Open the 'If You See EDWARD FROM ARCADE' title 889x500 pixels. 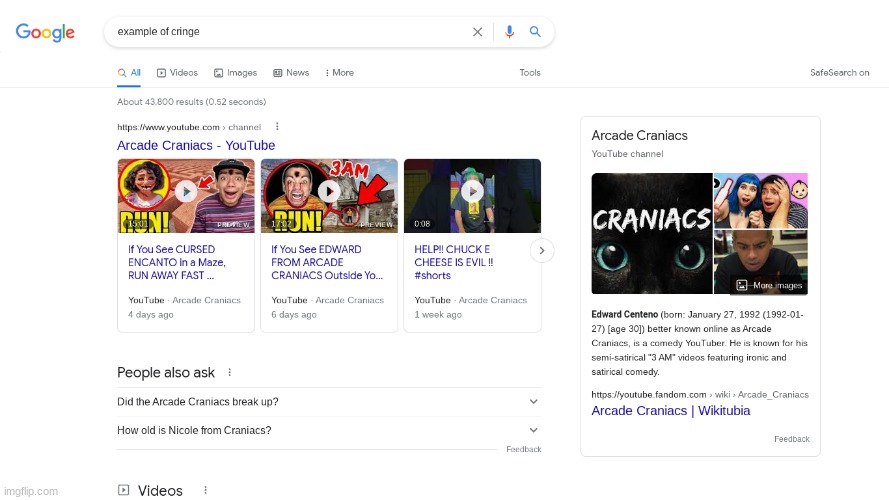tap(327, 262)
